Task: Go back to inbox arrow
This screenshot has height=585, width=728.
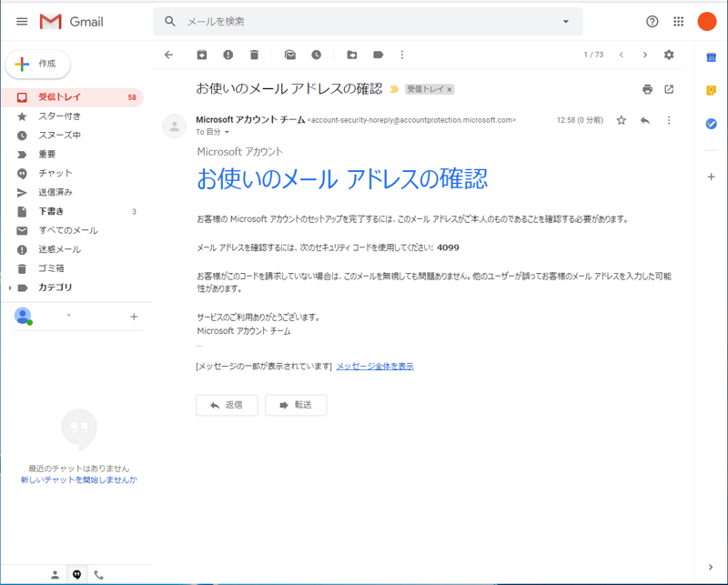Action: (168, 55)
